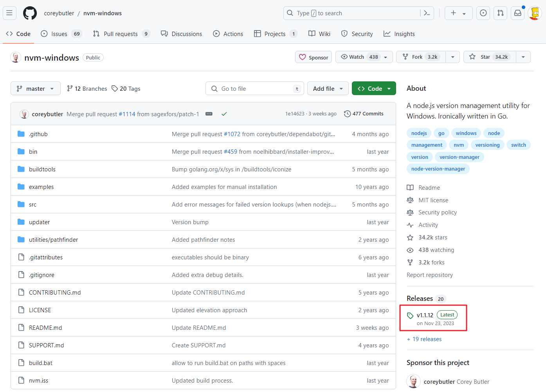Open the notifications inbox

pos(518,13)
